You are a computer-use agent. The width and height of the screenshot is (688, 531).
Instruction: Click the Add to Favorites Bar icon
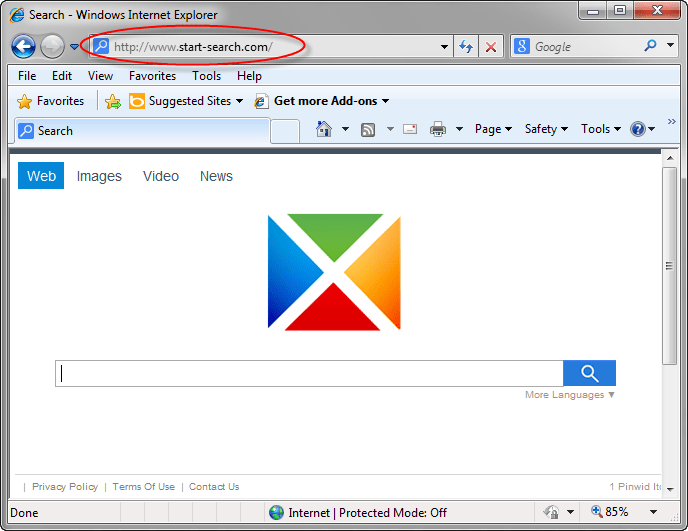point(113,101)
